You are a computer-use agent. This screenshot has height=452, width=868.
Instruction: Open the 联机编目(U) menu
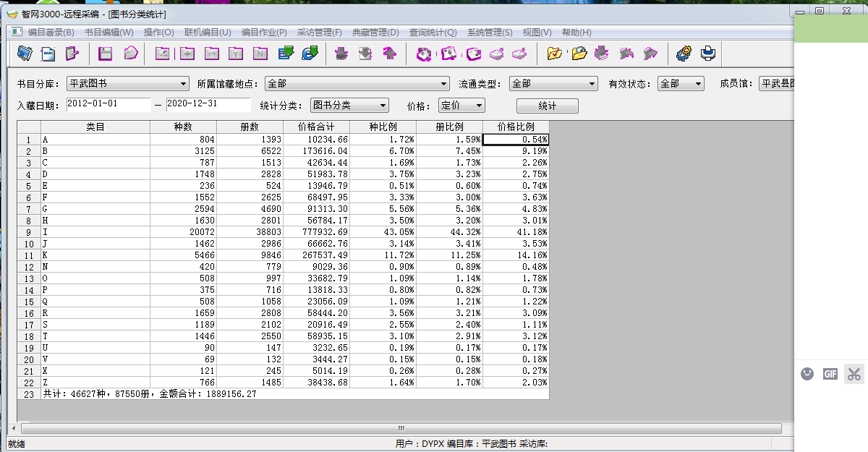[x=208, y=33]
